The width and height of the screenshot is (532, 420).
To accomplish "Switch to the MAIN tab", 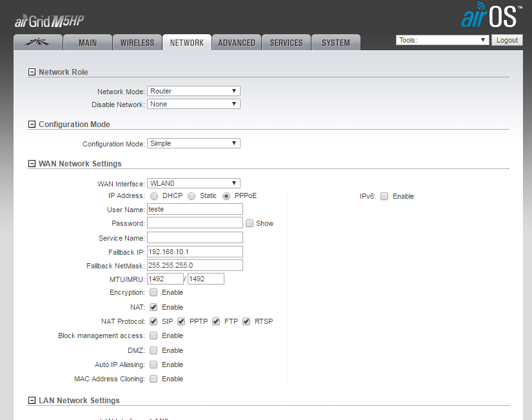I will (x=88, y=43).
